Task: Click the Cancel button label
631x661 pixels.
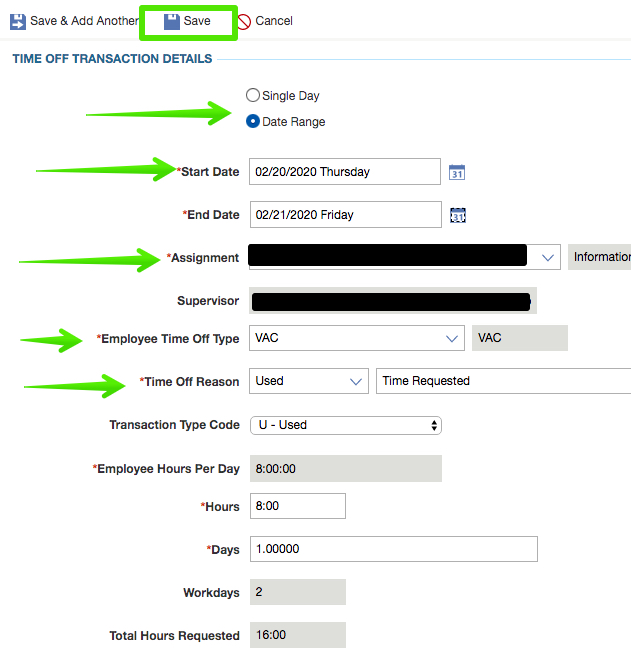Action: coord(274,21)
